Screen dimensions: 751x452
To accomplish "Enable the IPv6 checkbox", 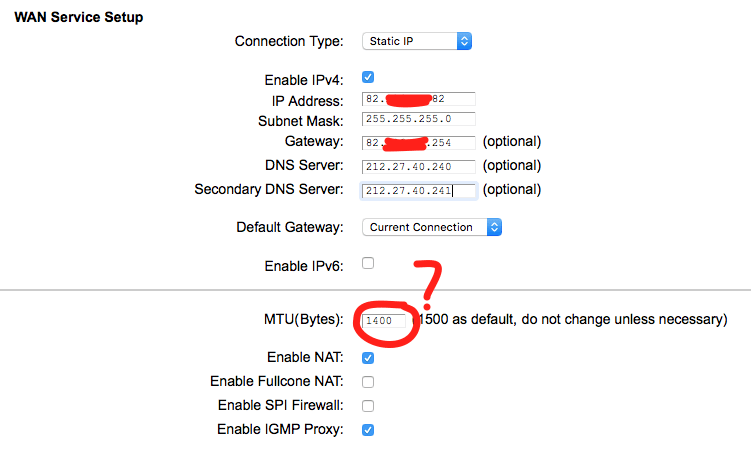I will [x=368, y=263].
